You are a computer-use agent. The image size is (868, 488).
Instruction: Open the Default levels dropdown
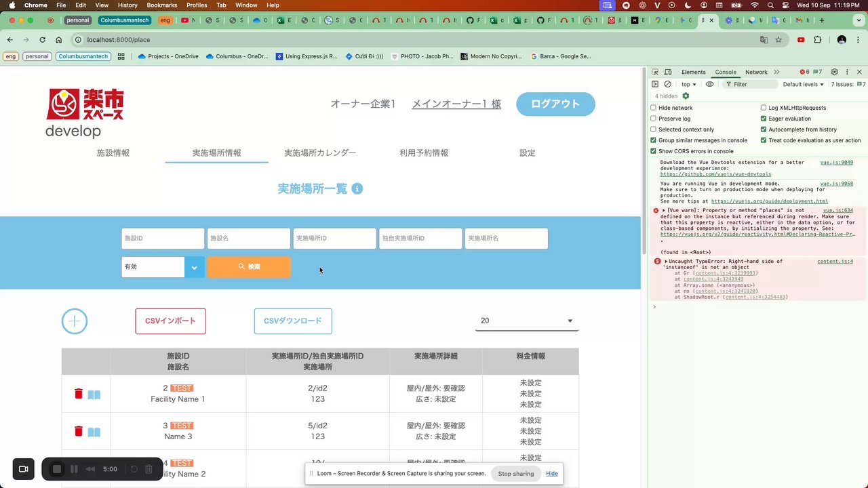click(x=804, y=84)
